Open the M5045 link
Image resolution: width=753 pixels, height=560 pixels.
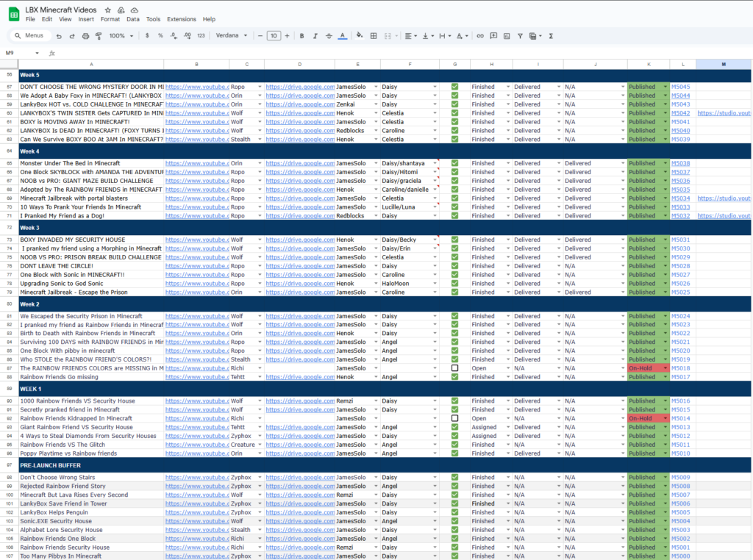tap(680, 87)
